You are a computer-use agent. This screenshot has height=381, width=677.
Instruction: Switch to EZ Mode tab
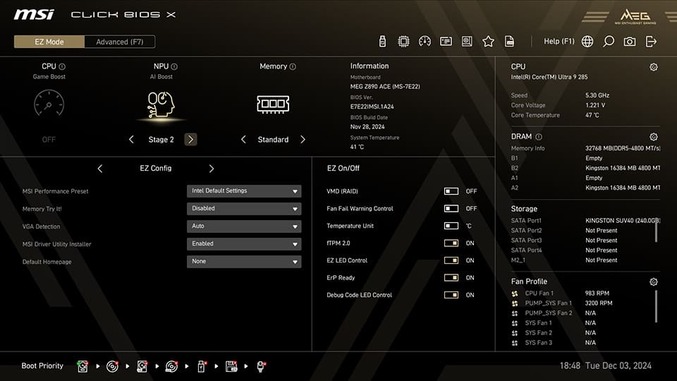pyautogui.click(x=49, y=42)
